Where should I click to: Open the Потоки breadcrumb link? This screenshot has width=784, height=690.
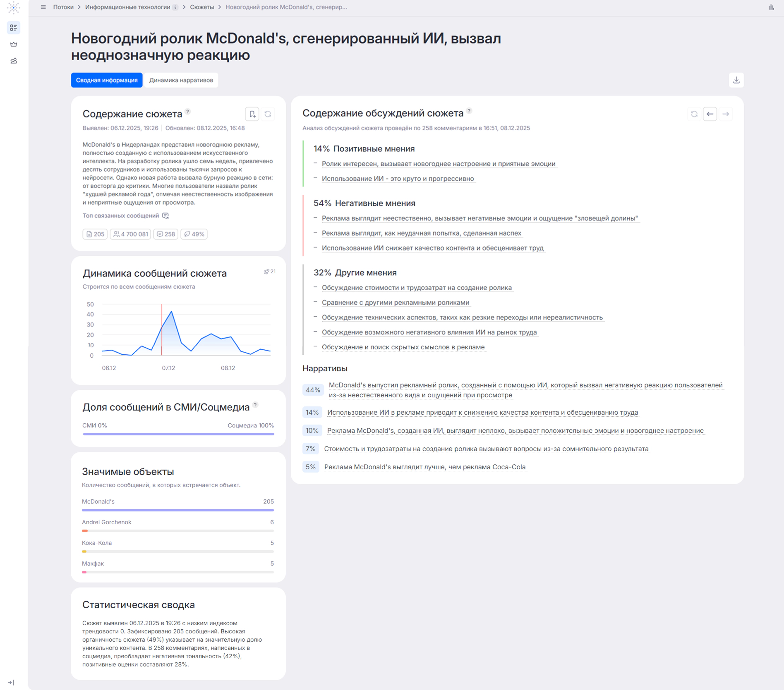coord(63,7)
